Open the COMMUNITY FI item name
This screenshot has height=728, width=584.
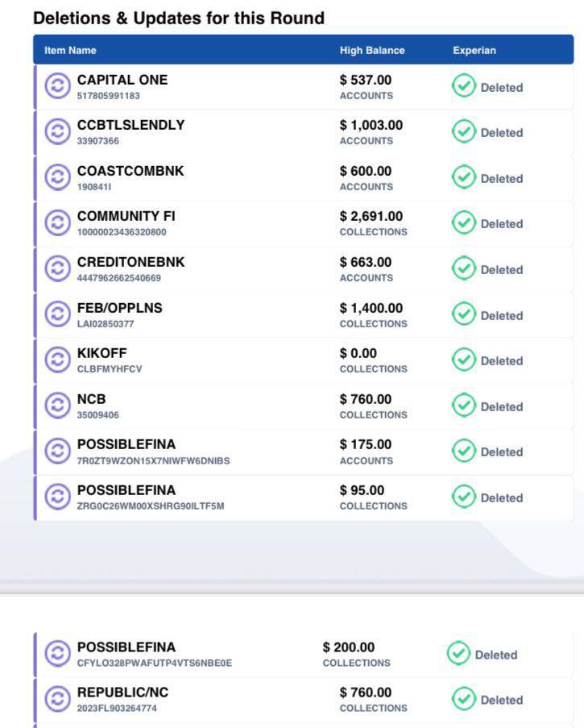point(126,216)
